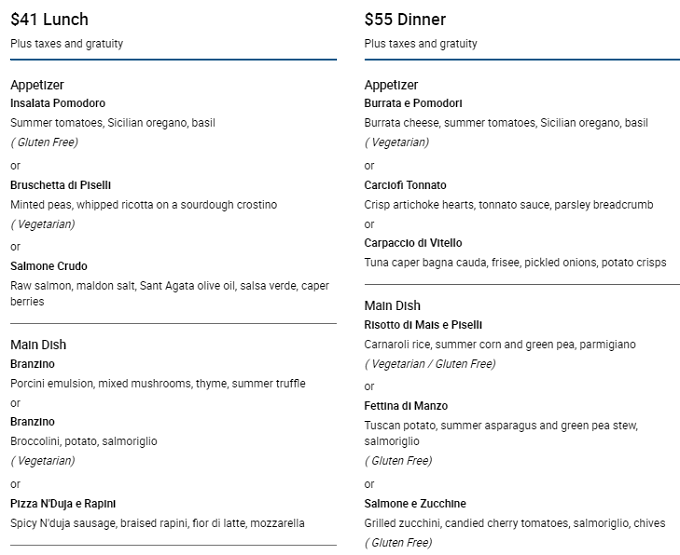Click the Porcini emulsion Branzino description

158,383
